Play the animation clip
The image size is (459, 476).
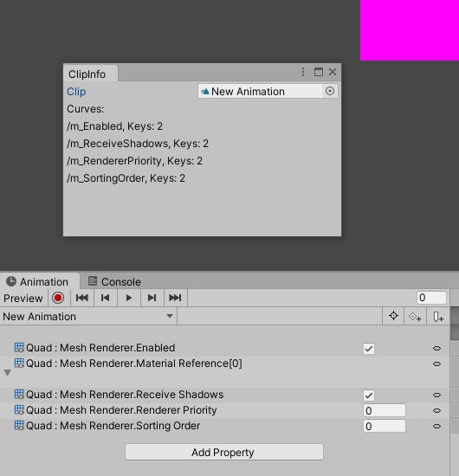coord(128,298)
